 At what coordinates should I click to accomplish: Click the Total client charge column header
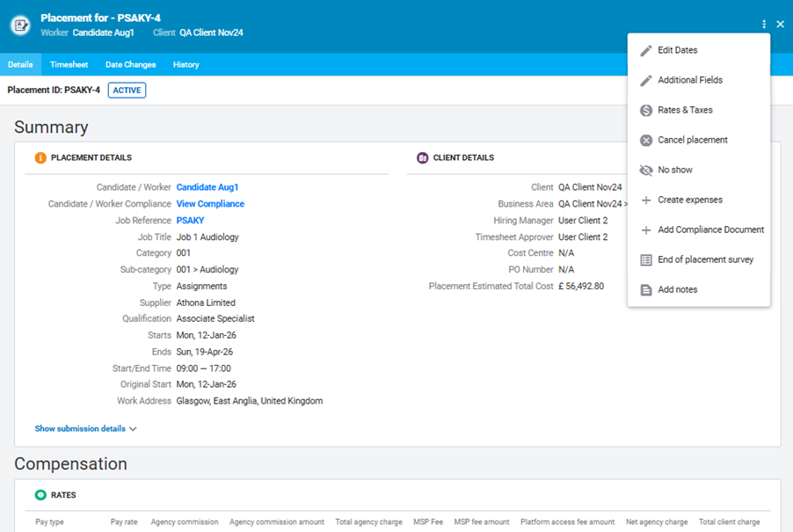[x=730, y=521]
